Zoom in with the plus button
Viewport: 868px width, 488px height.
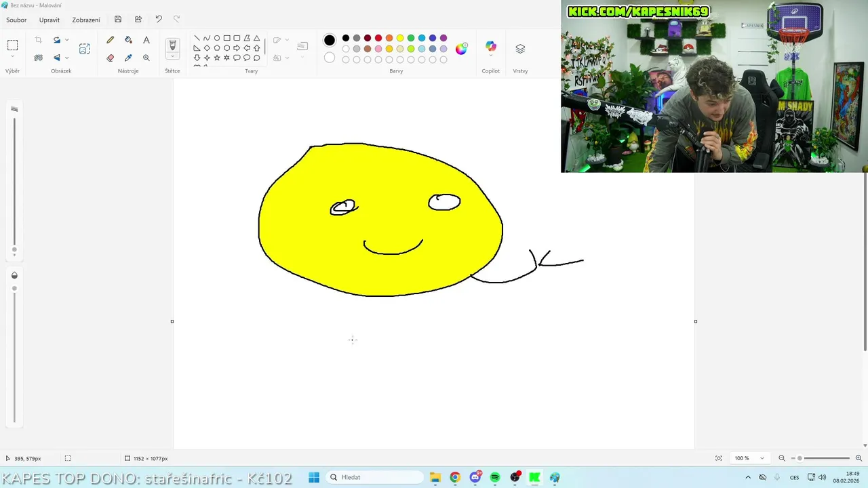point(859,458)
